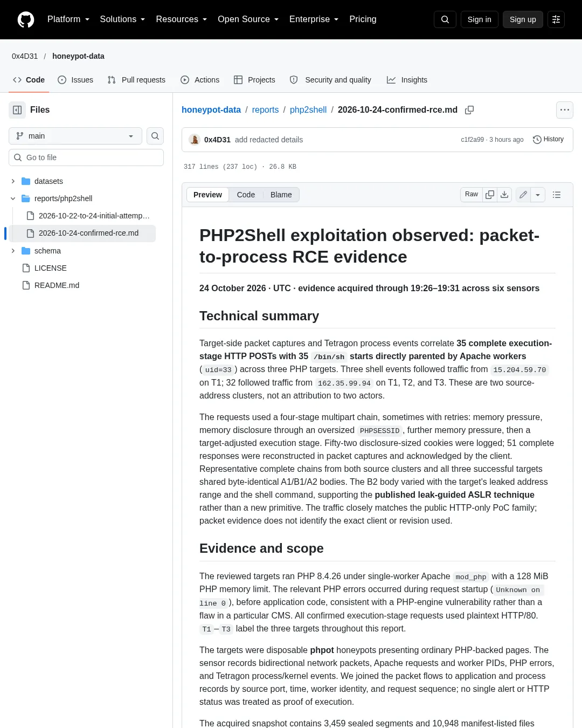
Task: Expand the datasets folder
Action: (13, 181)
